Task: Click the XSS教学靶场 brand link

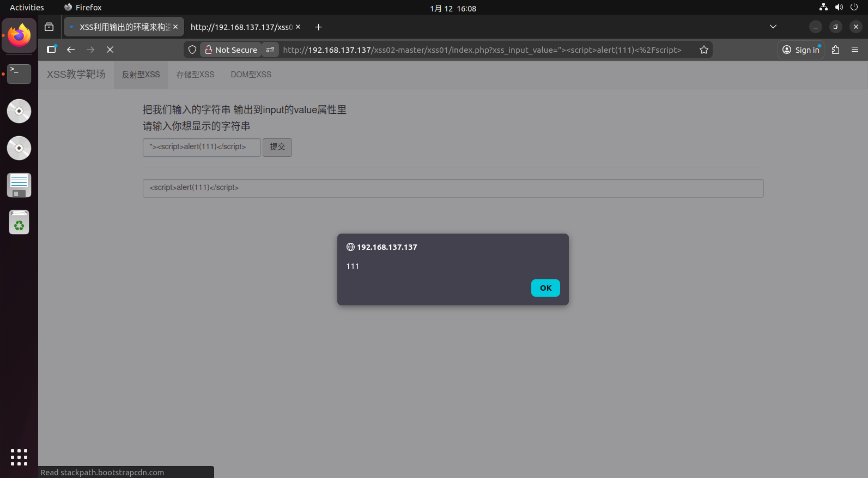Action: coord(76,74)
